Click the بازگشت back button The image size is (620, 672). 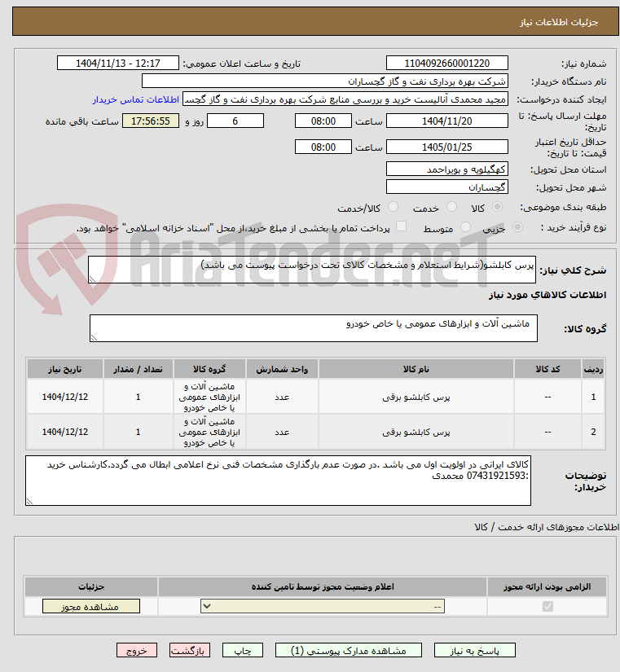tap(190, 651)
